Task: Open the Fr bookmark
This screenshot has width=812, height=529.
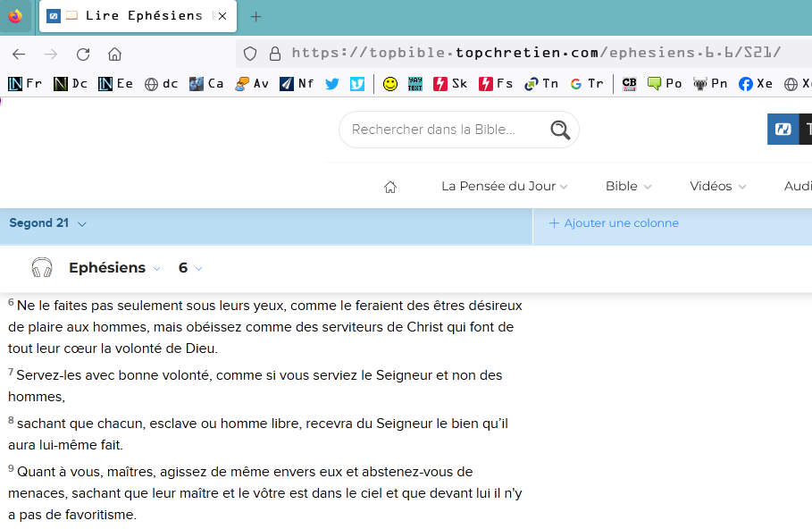Action: (x=25, y=83)
